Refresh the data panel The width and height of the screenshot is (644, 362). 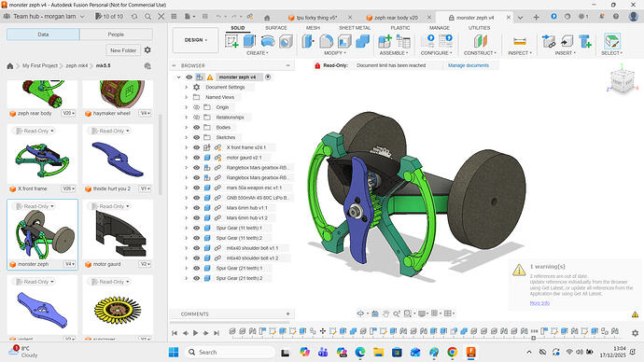134,17
